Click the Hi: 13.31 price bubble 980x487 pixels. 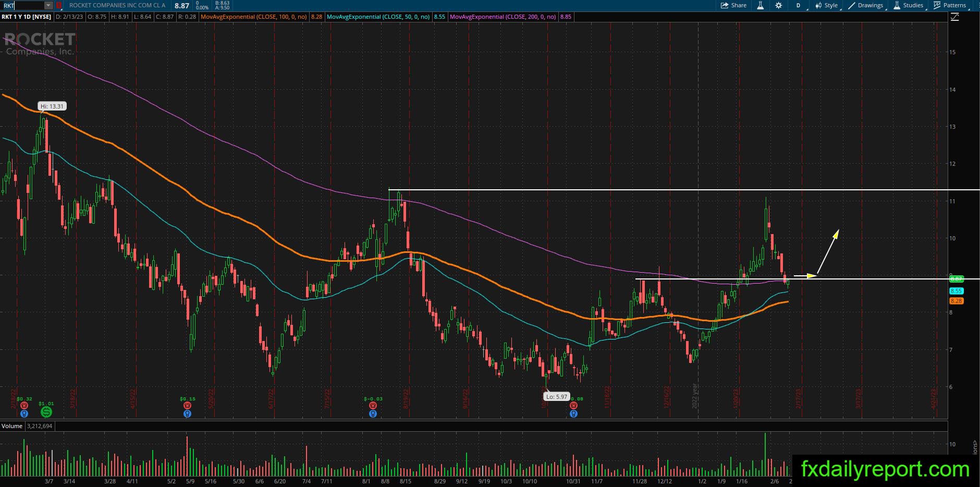pyautogui.click(x=53, y=106)
